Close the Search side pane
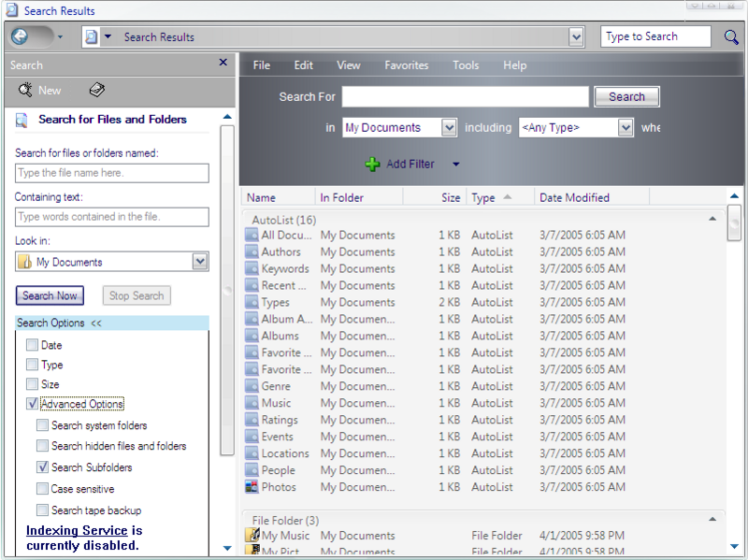 [x=223, y=63]
